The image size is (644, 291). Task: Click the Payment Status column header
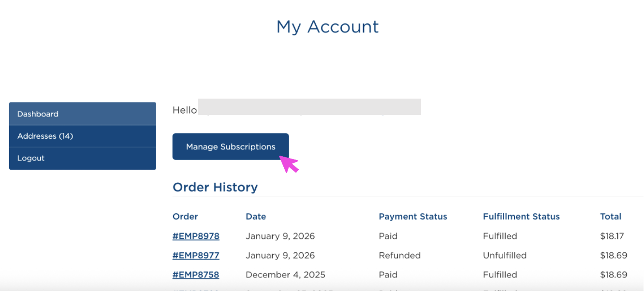click(413, 217)
